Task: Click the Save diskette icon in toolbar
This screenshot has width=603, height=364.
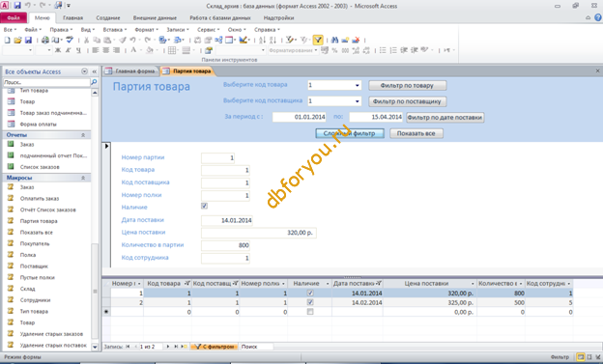Action: click(28, 40)
